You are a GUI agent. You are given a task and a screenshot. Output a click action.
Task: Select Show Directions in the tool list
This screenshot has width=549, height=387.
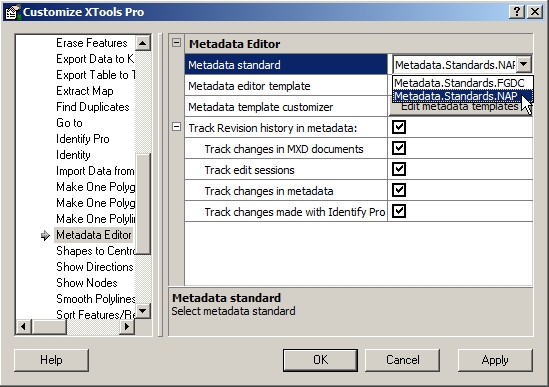[x=95, y=267]
